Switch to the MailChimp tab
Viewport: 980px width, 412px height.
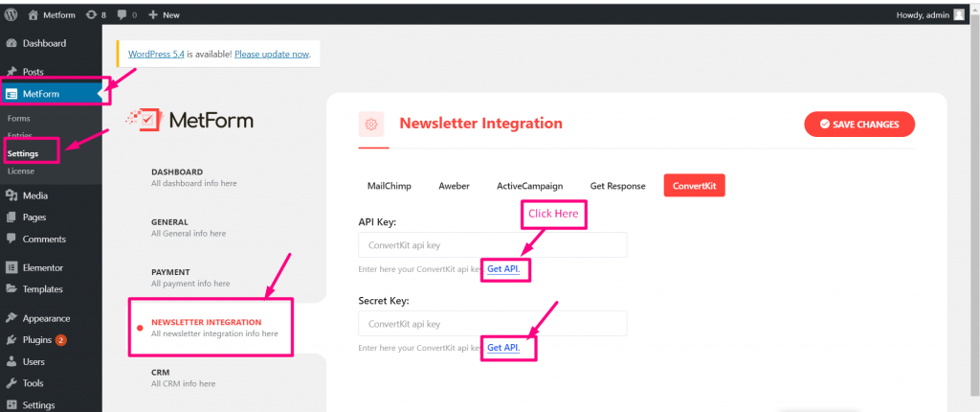(x=389, y=186)
